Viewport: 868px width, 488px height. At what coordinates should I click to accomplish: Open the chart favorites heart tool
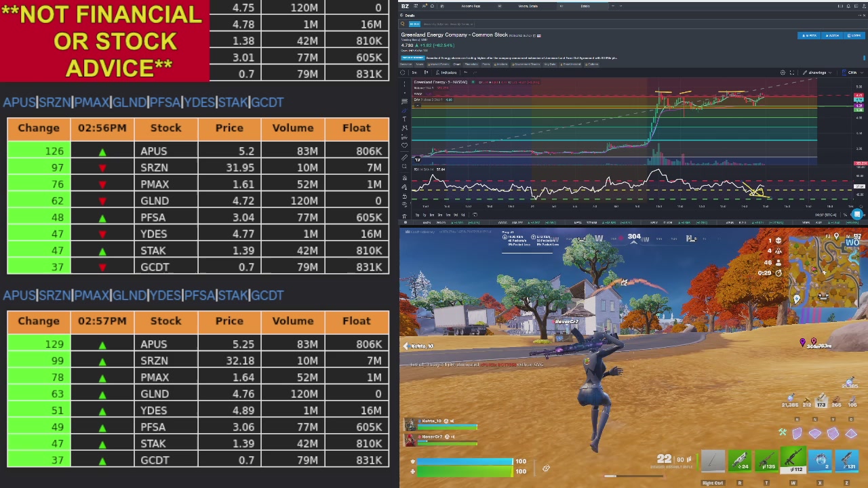(405, 145)
